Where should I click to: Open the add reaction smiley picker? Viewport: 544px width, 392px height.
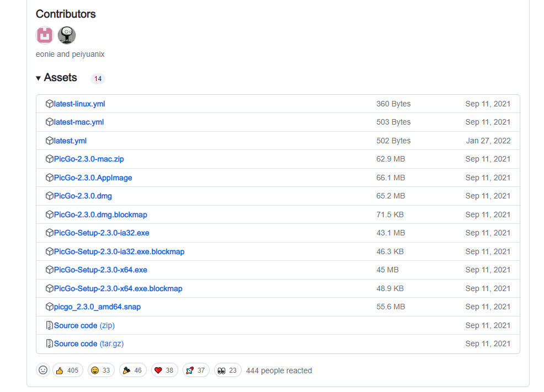coord(43,370)
